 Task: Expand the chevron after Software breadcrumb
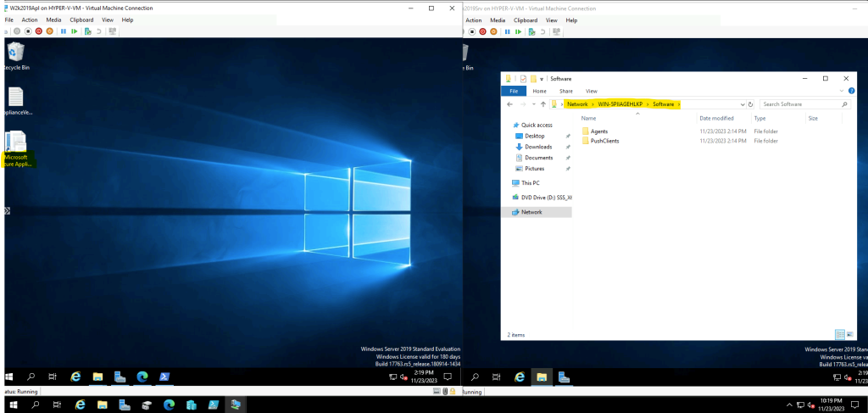click(x=679, y=104)
